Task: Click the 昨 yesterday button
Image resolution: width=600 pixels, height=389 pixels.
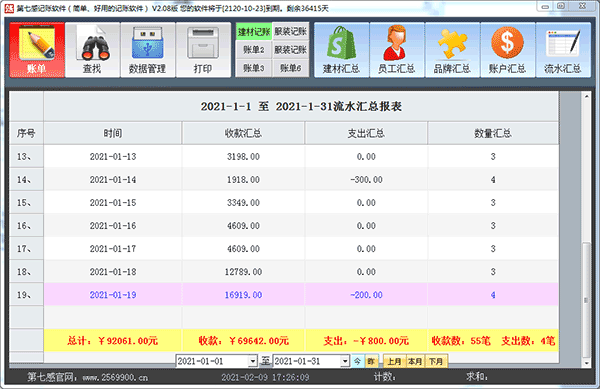Action: [371, 361]
